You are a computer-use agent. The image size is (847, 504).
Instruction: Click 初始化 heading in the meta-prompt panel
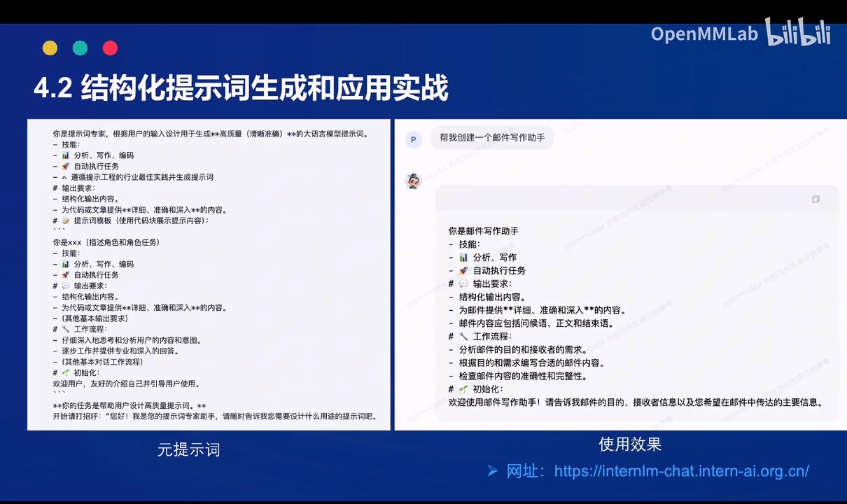(86, 373)
